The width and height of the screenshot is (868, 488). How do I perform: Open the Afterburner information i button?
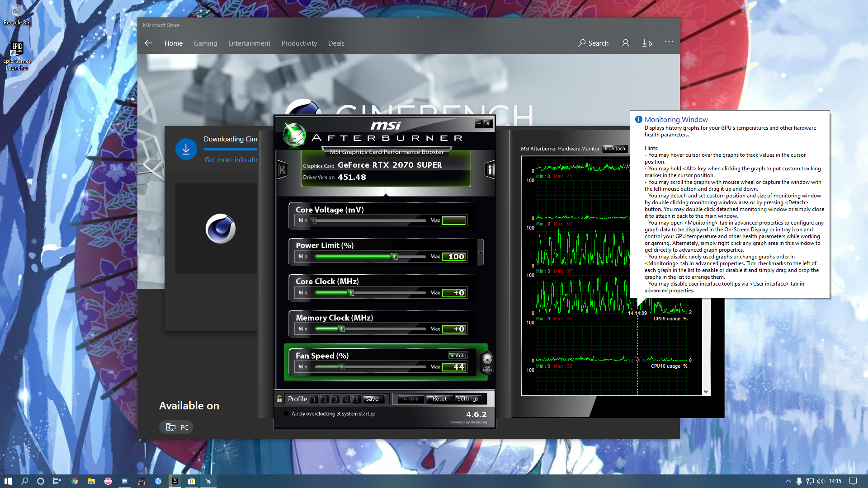pyautogui.click(x=490, y=170)
